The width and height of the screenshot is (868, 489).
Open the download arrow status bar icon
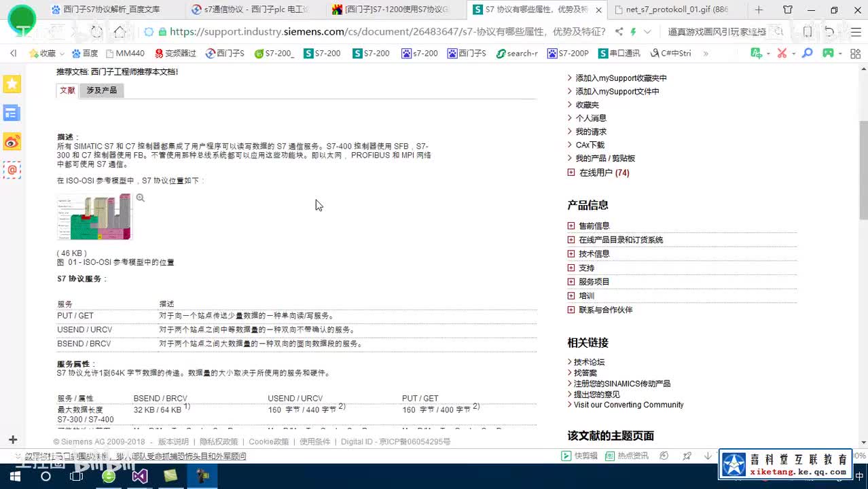708,456
